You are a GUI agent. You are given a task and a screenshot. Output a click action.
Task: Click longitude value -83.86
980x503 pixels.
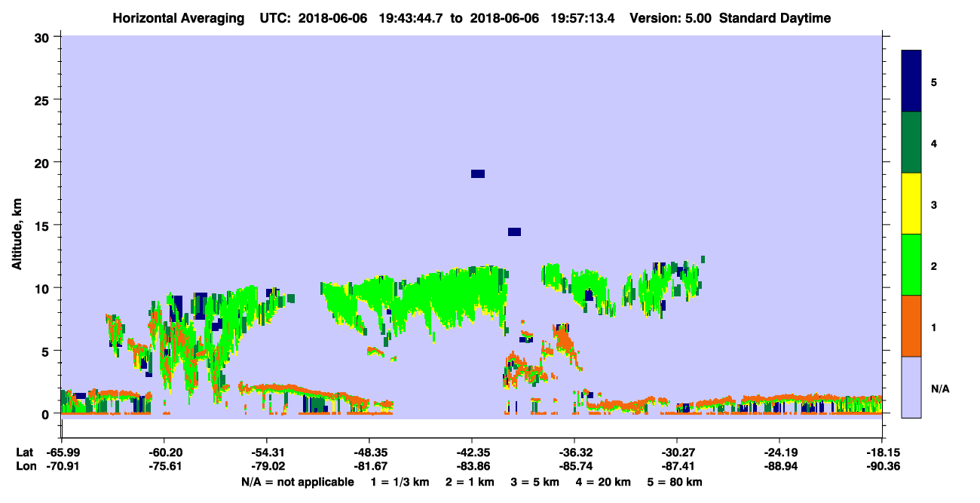click(x=472, y=466)
